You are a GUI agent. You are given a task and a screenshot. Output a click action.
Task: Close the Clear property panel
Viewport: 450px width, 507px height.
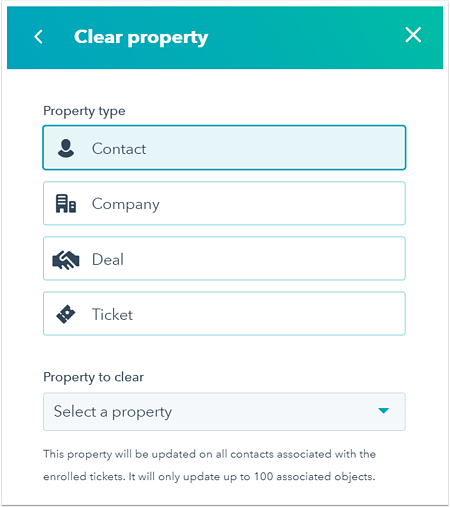(x=413, y=35)
